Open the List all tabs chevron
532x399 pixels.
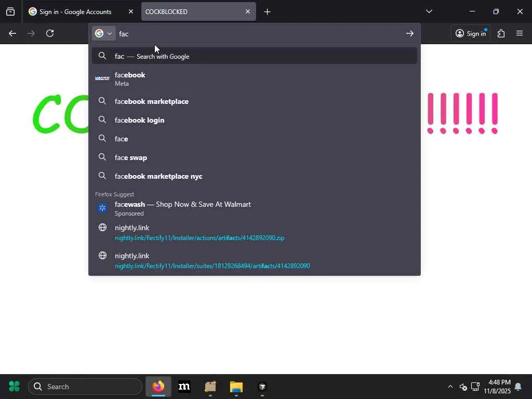(429, 11)
